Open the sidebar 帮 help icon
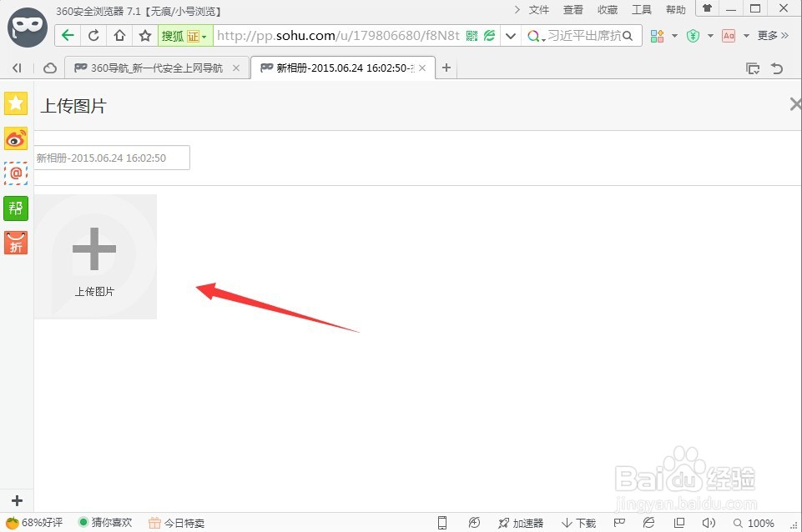This screenshot has width=802, height=532. tap(16, 208)
